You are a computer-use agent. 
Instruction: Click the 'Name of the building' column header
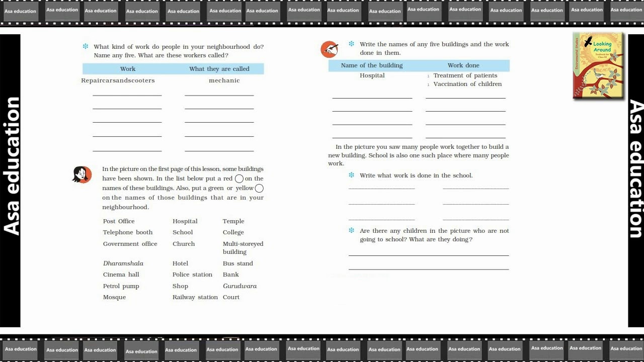372,65
